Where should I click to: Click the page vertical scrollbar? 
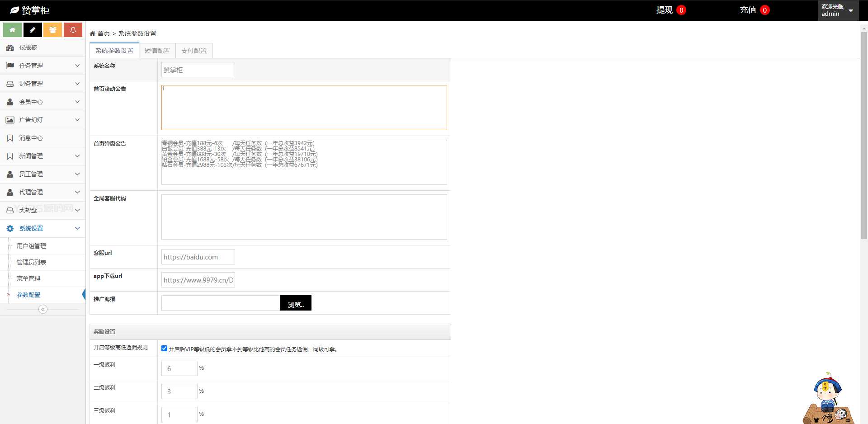click(864, 136)
